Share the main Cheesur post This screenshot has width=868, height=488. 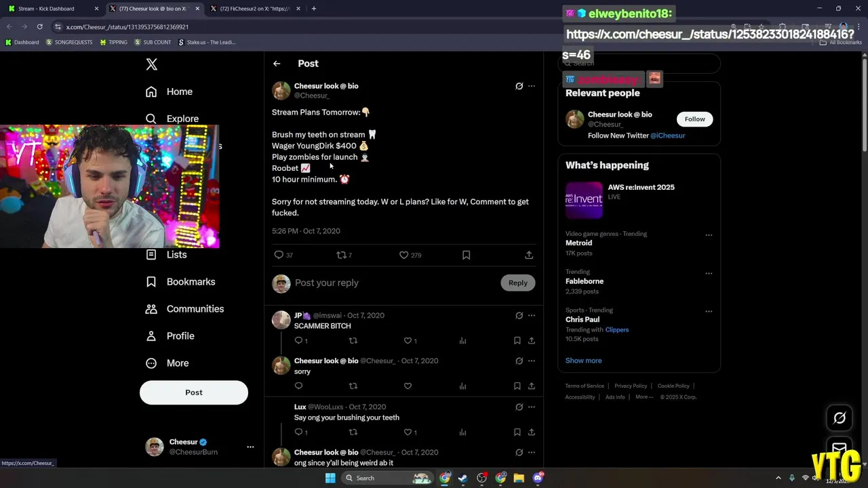pos(529,255)
